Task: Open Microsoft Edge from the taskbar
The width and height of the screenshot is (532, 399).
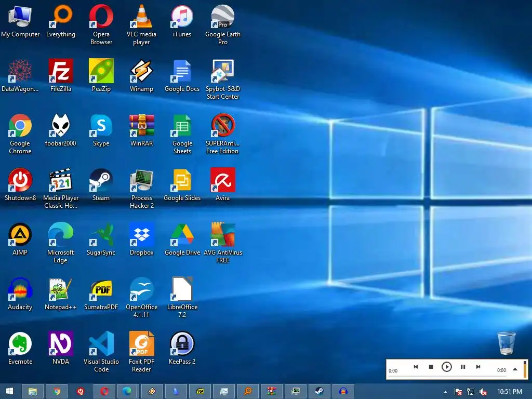Action: point(128,392)
